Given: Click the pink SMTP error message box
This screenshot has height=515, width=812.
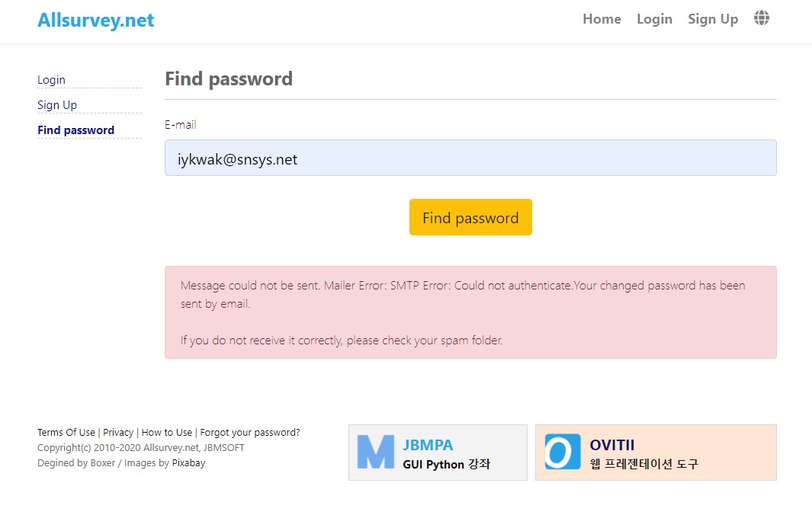Looking at the screenshot, I should pos(470,312).
